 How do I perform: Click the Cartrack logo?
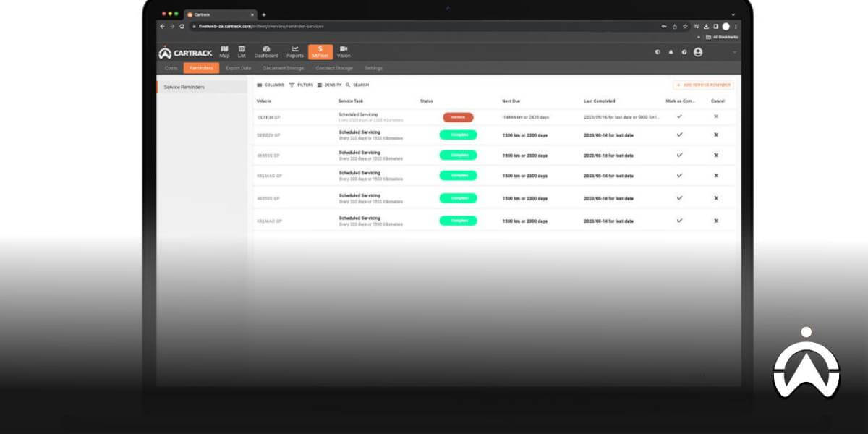click(x=185, y=53)
